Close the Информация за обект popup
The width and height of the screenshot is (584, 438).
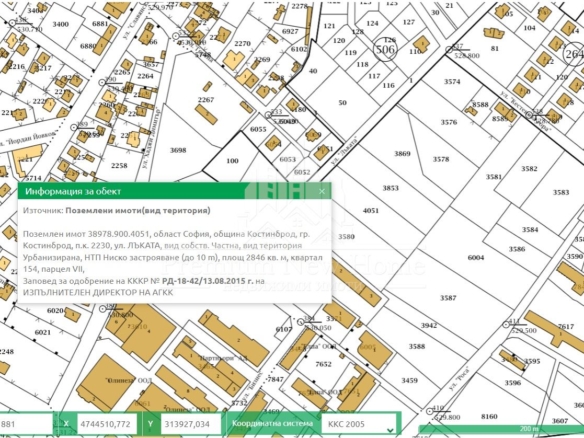322,191
